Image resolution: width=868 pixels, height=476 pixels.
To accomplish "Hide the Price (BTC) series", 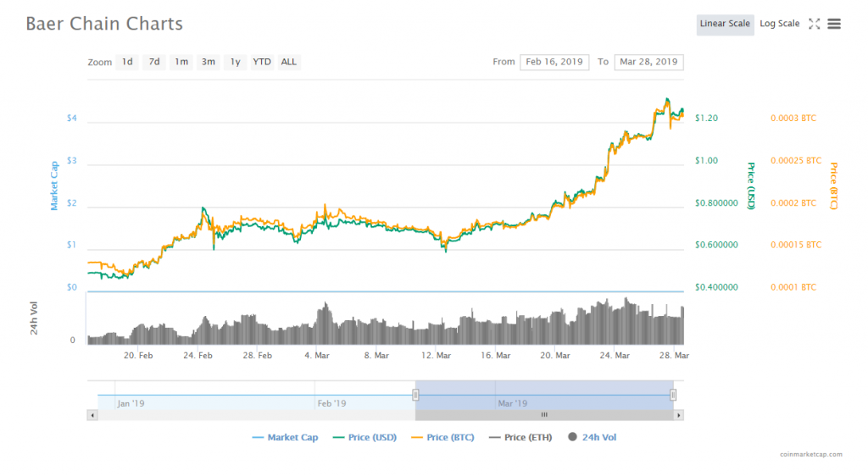I will click(x=442, y=437).
